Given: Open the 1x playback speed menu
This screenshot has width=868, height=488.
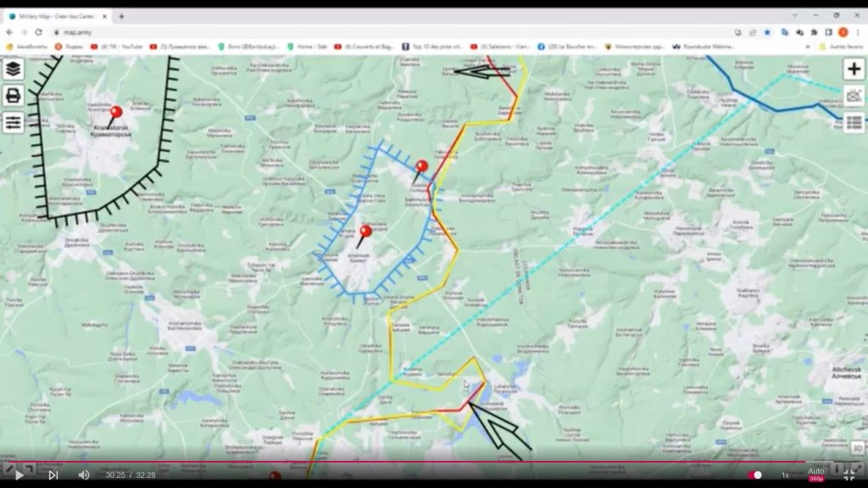Looking at the screenshot, I should 785,475.
